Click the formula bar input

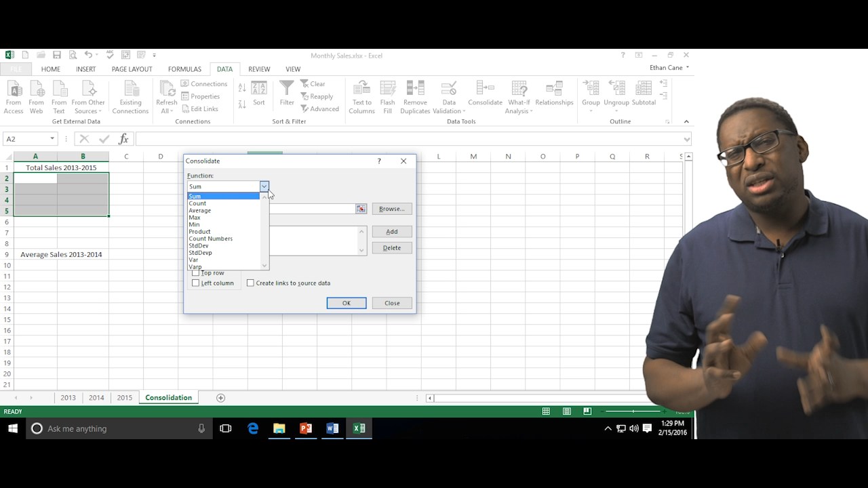point(409,139)
